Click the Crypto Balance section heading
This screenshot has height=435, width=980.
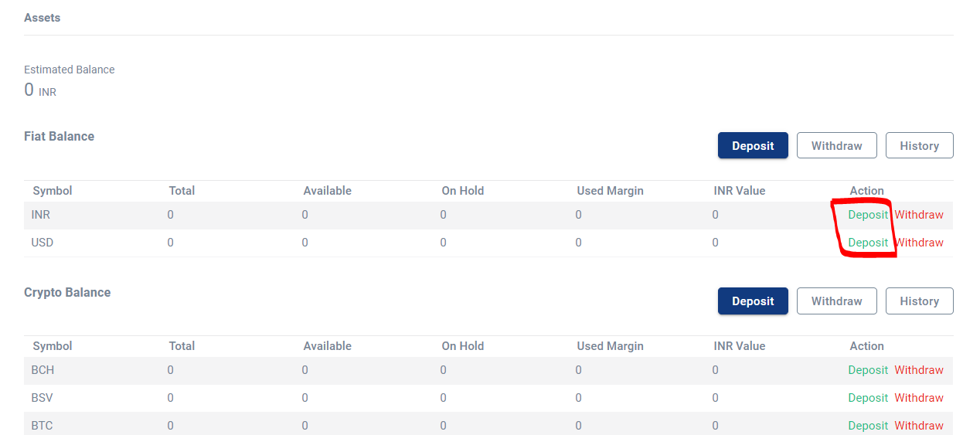pos(67,292)
